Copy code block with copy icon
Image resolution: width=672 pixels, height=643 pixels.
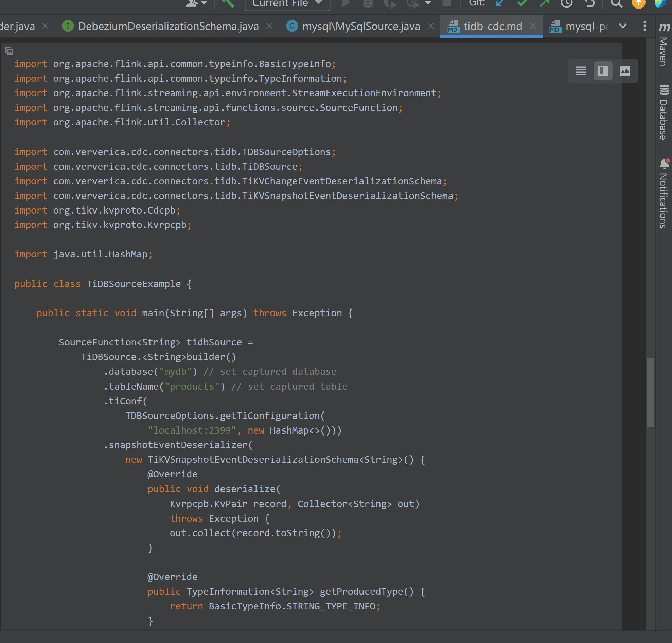[9, 51]
